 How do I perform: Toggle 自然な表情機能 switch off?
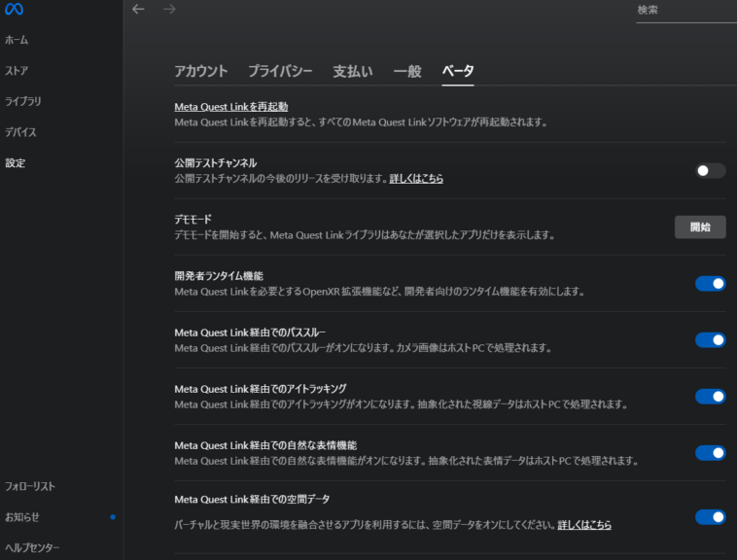[710, 453]
